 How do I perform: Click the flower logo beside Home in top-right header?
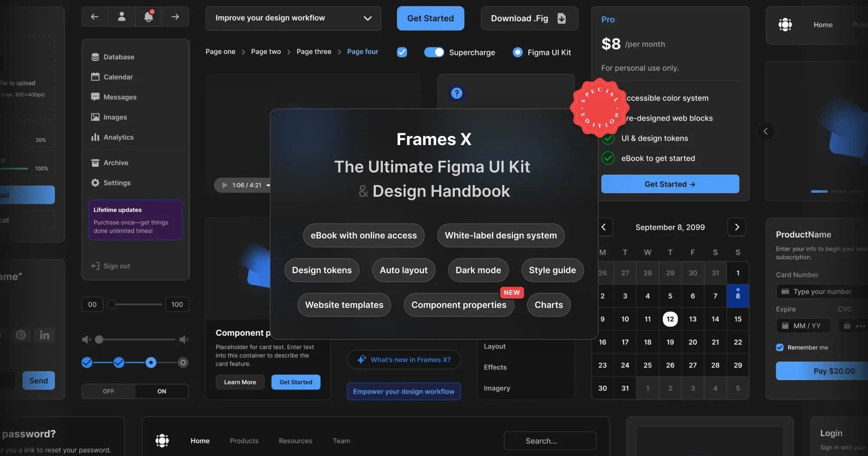coord(785,24)
